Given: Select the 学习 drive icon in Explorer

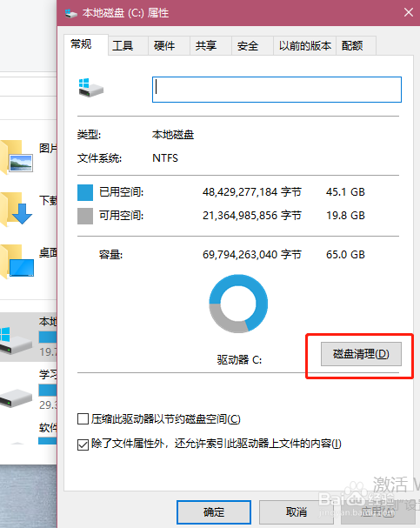Looking at the screenshot, I should tap(17, 398).
